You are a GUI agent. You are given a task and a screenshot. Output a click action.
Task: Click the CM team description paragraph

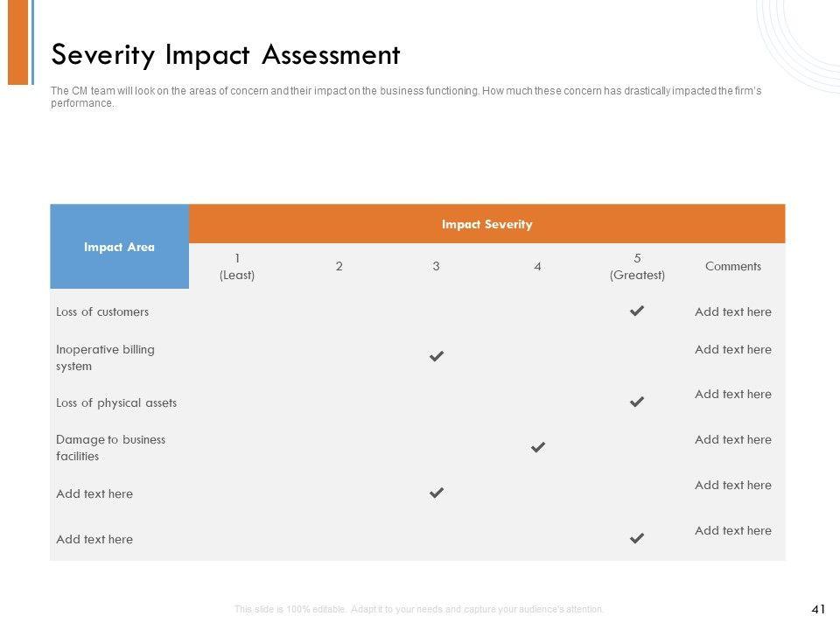(x=405, y=96)
